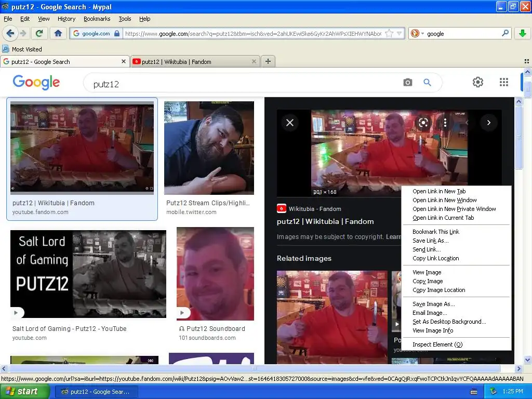Close the putz12 Google Search tab

(x=124, y=61)
